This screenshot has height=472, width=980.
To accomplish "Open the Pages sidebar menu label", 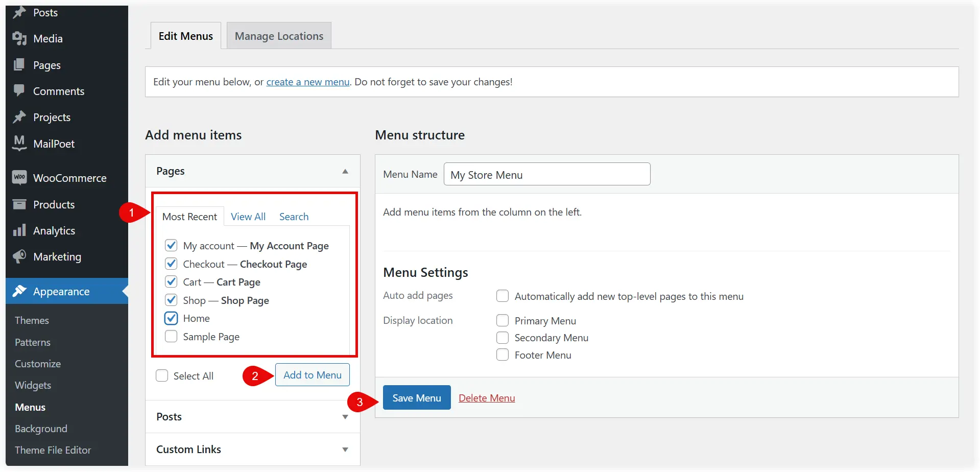I will 47,65.
